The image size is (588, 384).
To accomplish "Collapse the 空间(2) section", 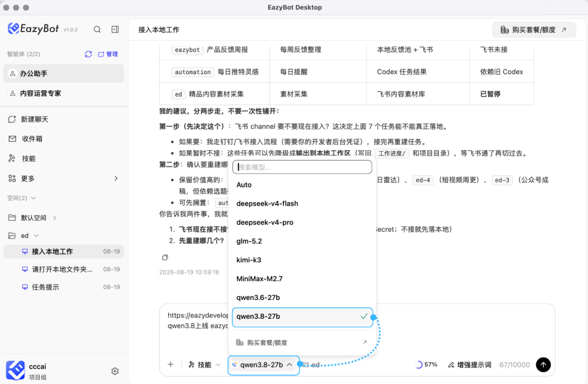I will tap(21, 198).
